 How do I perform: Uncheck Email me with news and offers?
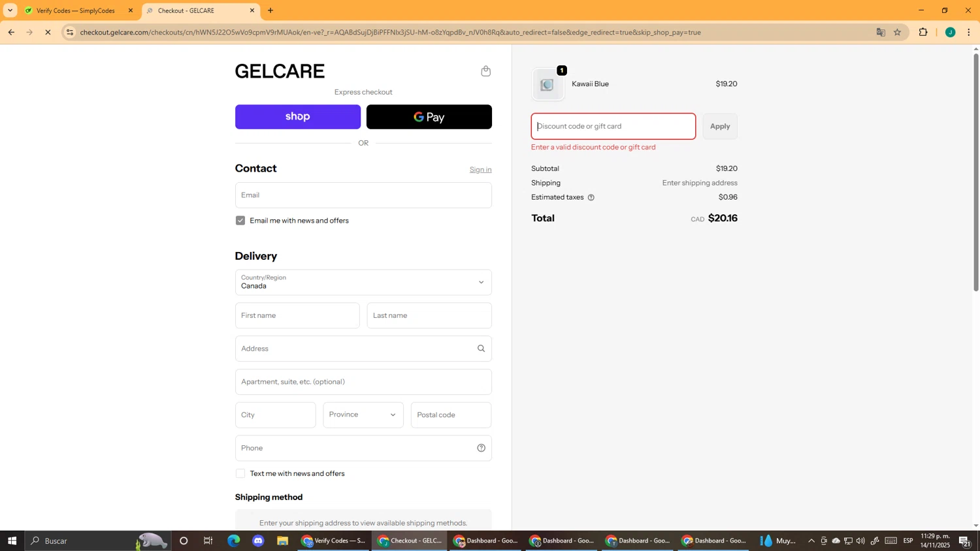240,221
